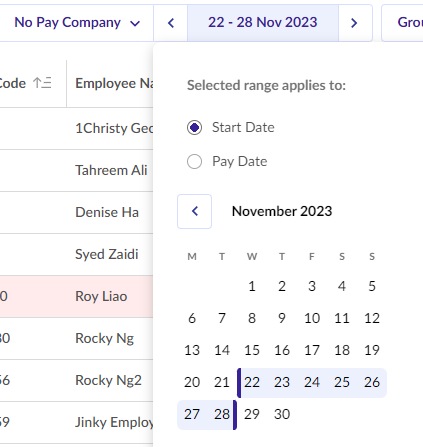The height and width of the screenshot is (447, 423).
Task: Go to next date range arrow
Action: [355, 23]
